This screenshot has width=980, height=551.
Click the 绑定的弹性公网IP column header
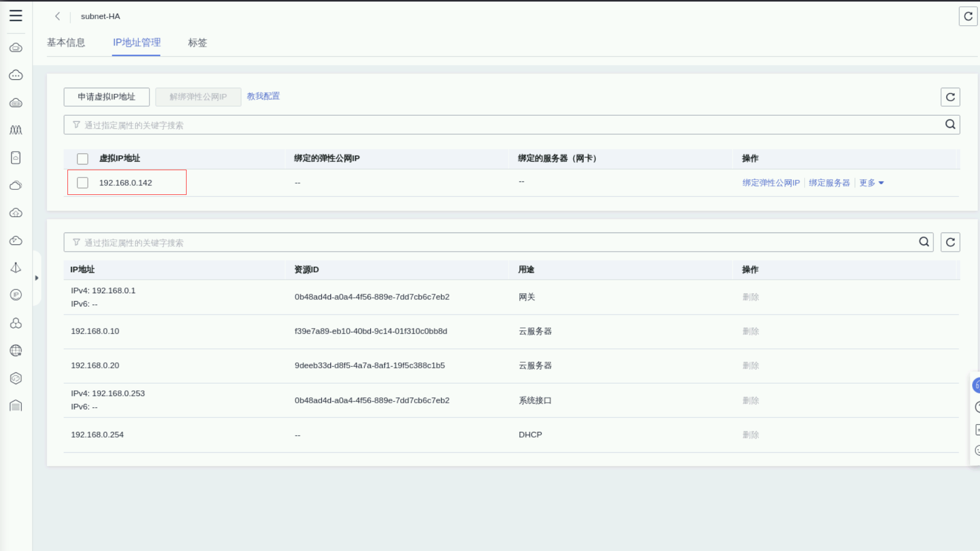click(x=326, y=158)
